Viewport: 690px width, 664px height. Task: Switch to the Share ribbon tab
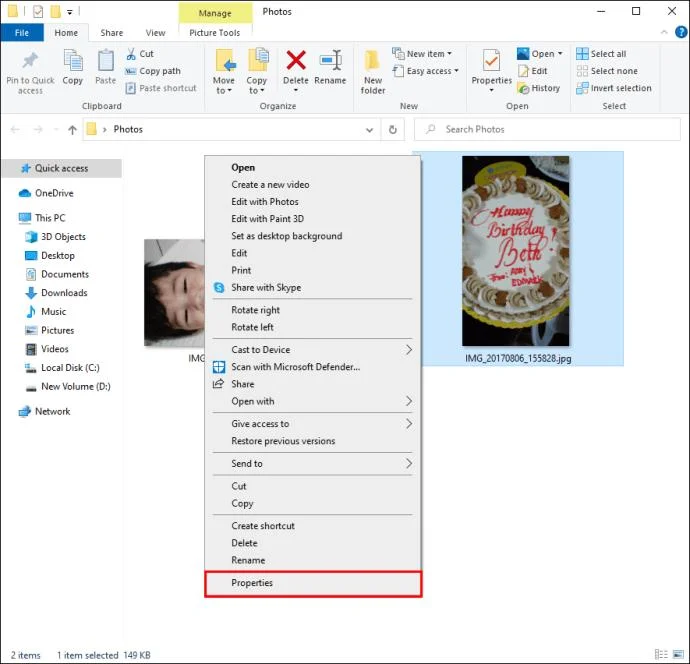click(x=112, y=33)
